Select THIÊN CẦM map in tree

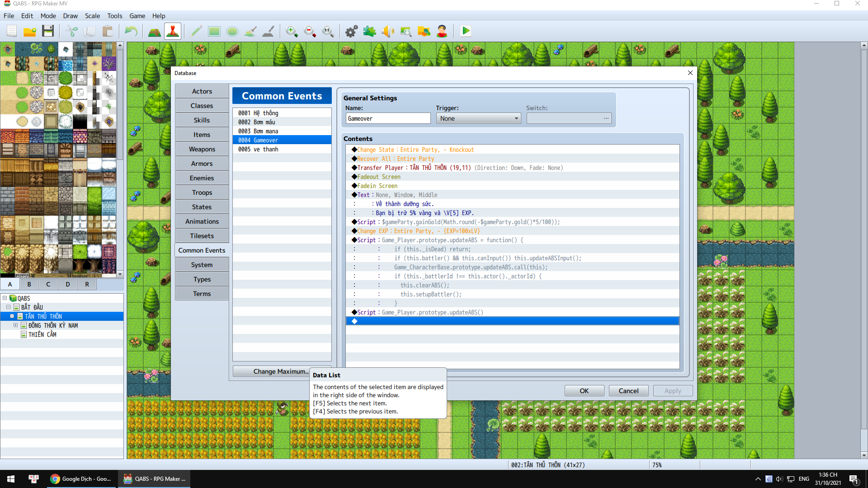click(42, 334)
